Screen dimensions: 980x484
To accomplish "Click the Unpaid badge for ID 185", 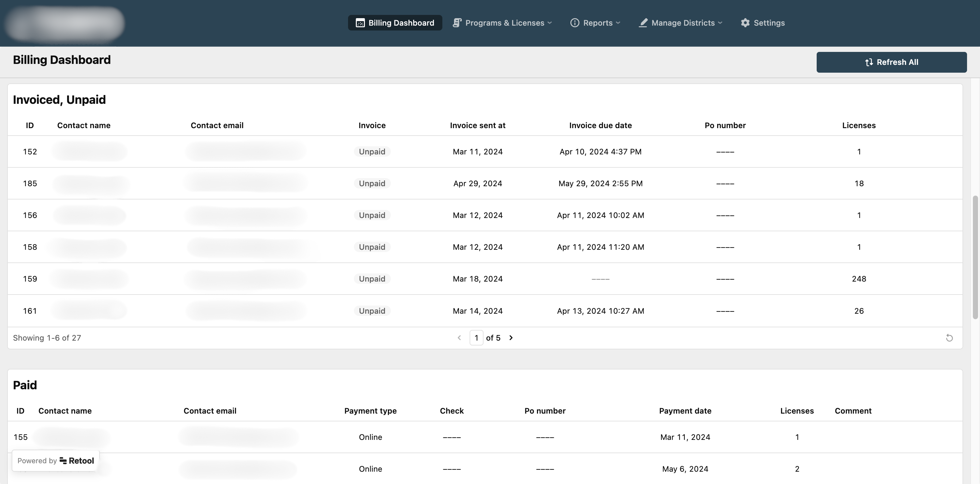I will [x=372, y=184].
